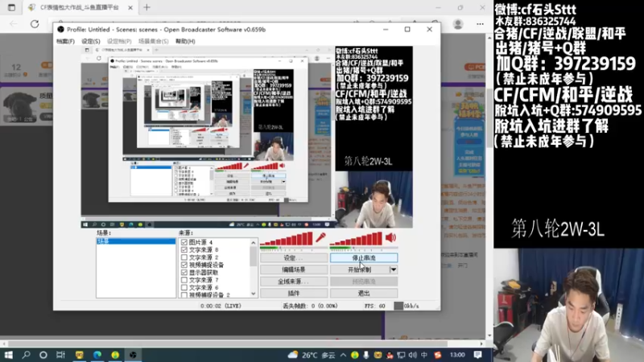Viewport: 644px width, 362px height.
Task: Go back in the browser
Action: (x=13, y=24)
